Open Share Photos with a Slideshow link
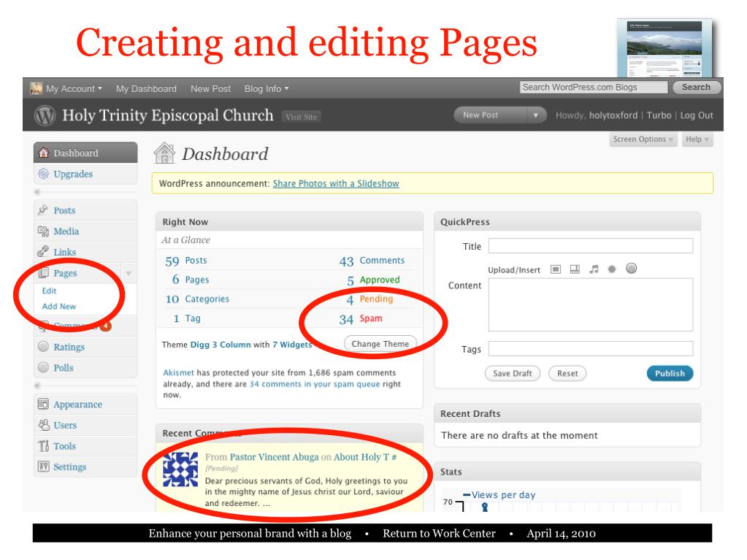The width and height of the screenshot is (747, 560). (336, 183)
